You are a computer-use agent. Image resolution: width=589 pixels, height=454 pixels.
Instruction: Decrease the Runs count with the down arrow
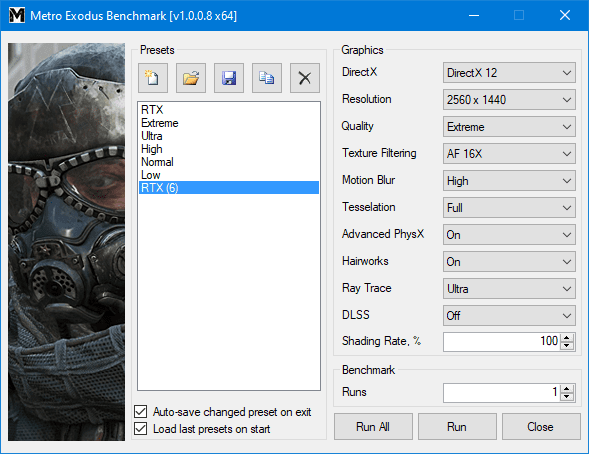(x=567, y=397)
